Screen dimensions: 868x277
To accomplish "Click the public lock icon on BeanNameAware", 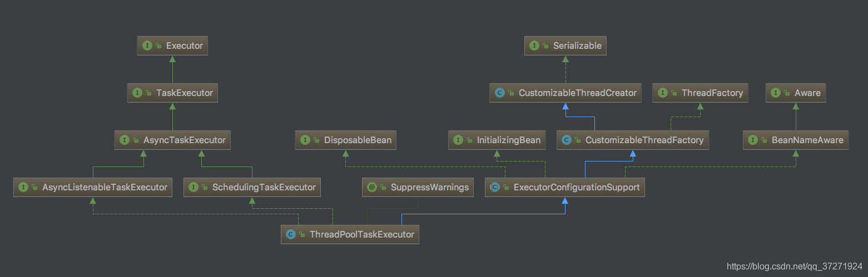I will (x=764, y=140).
